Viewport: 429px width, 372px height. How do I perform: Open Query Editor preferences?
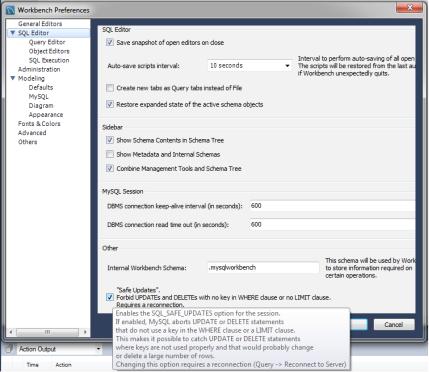point(47,42)
